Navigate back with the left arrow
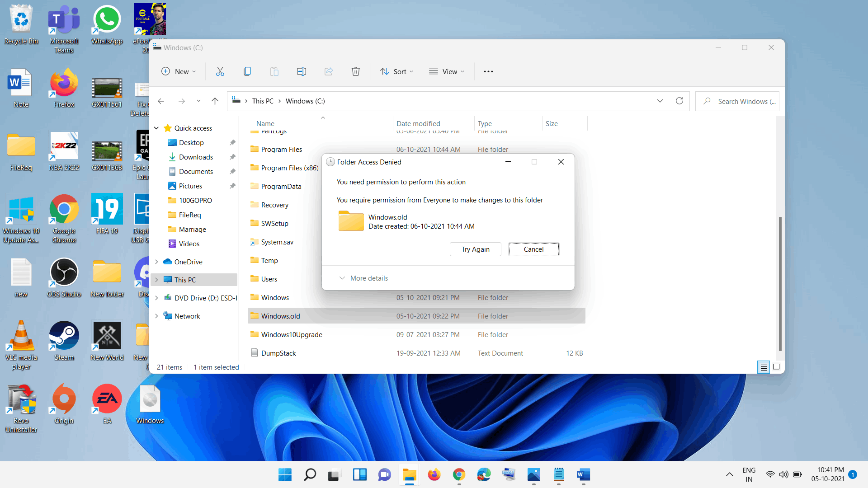This screenshot has height=488, width=868. (161, 101)
